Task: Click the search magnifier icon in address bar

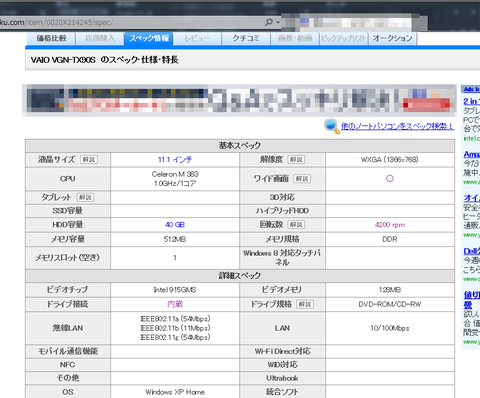Action: click(268, 22)
